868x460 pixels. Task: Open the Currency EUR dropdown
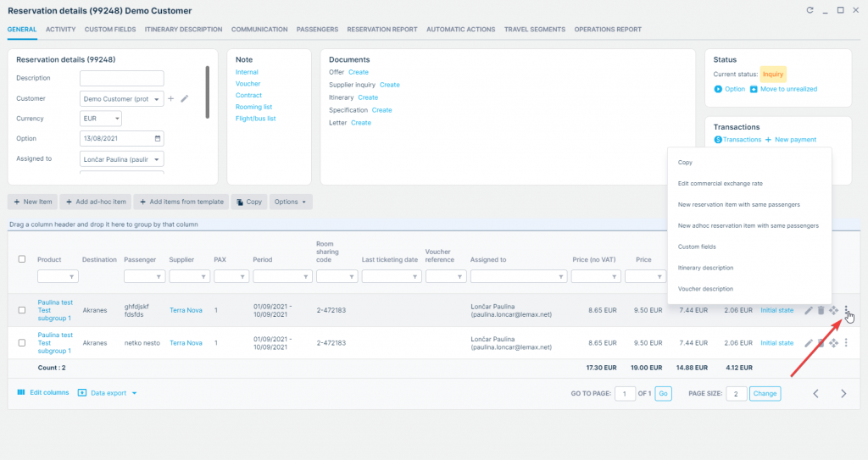point(117,119)
